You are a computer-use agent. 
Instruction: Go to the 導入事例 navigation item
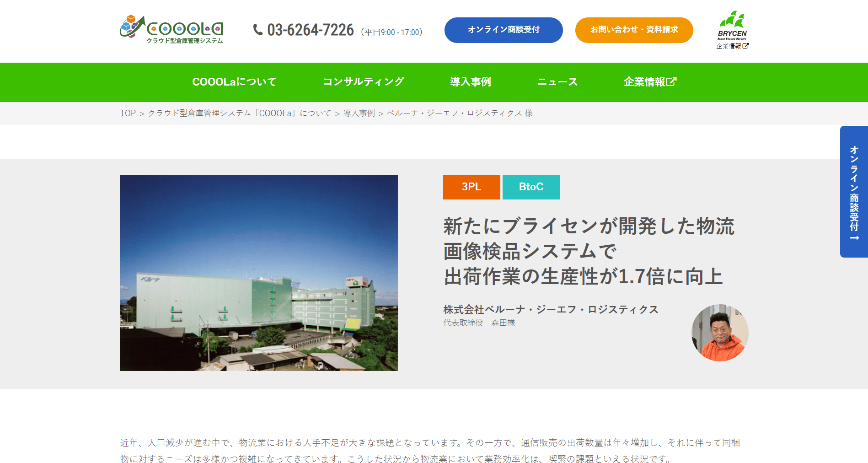[471, 82]
